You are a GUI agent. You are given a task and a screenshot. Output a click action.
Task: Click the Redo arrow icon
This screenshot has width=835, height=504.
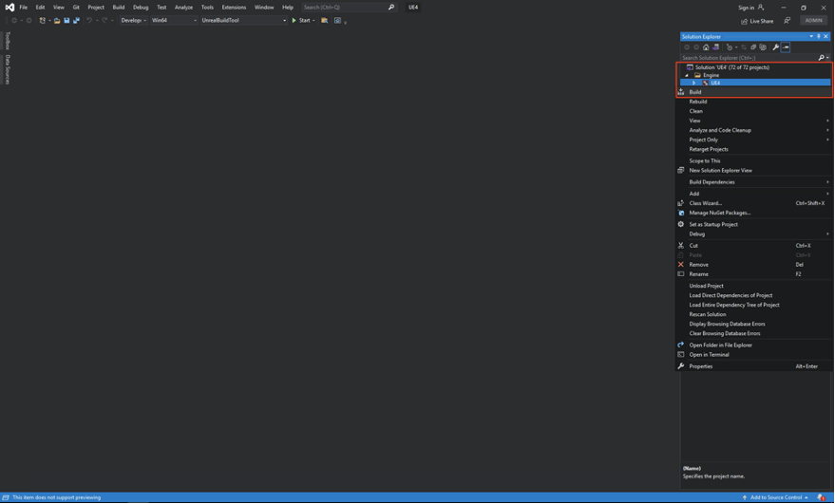(104, 20)
